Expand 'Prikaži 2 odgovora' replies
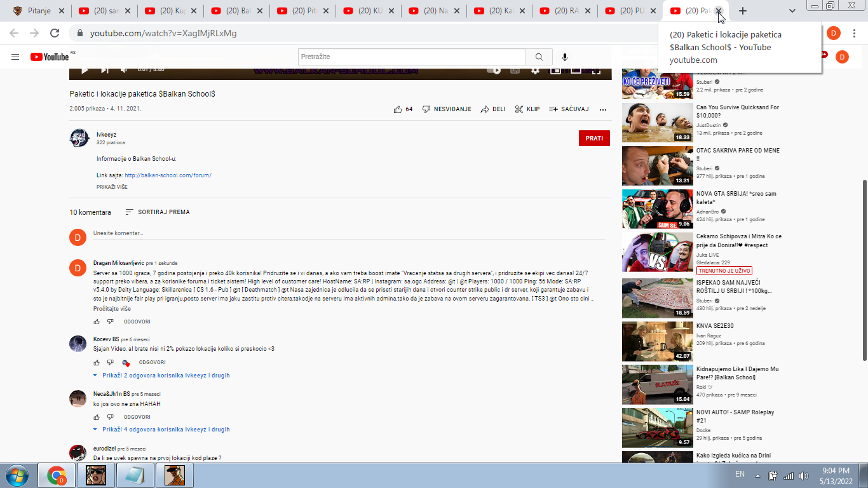868x488 pixels. (161, 376)
